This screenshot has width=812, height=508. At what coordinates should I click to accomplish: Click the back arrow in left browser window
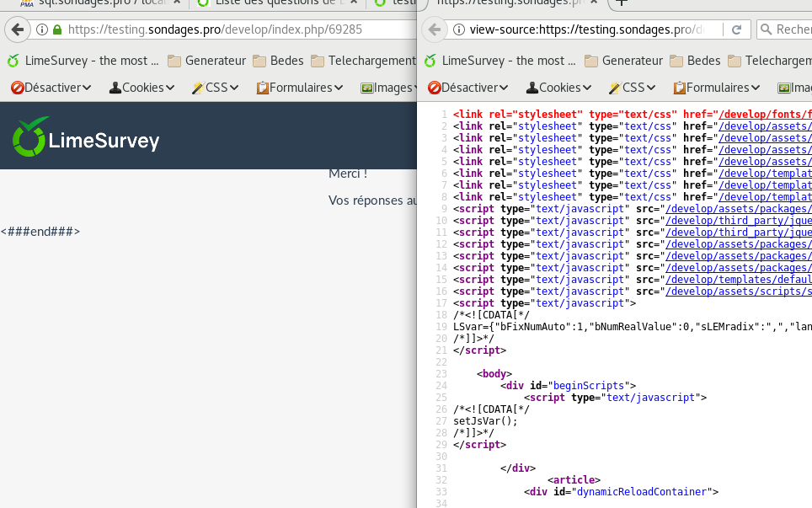click(x=17, y=29)
